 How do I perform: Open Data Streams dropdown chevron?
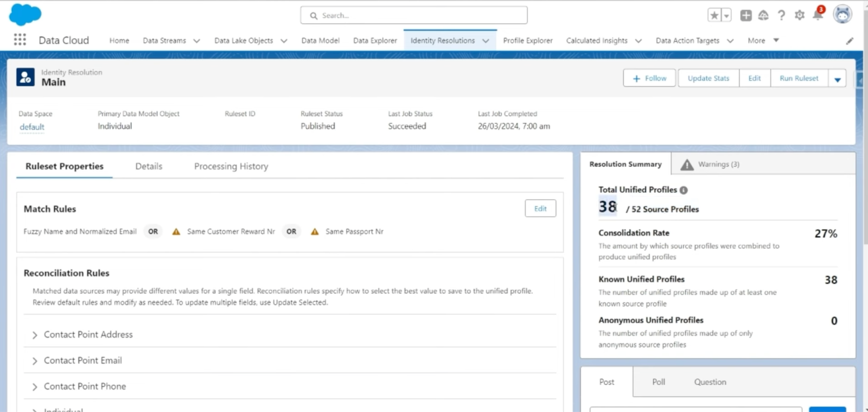tap(196, 41)
